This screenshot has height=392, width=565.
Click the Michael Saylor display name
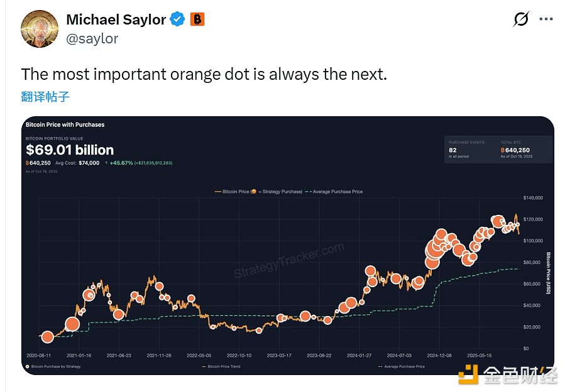116,19
